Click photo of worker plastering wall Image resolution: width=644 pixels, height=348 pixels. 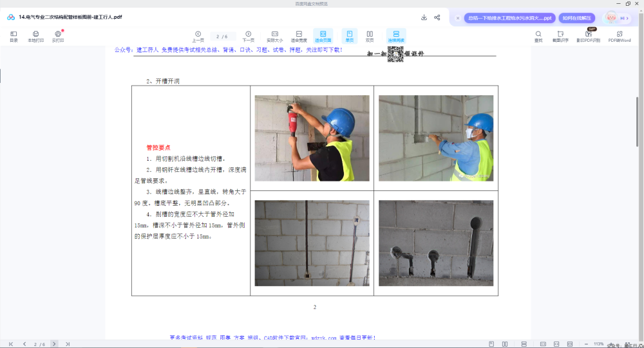tap(436, 138)
